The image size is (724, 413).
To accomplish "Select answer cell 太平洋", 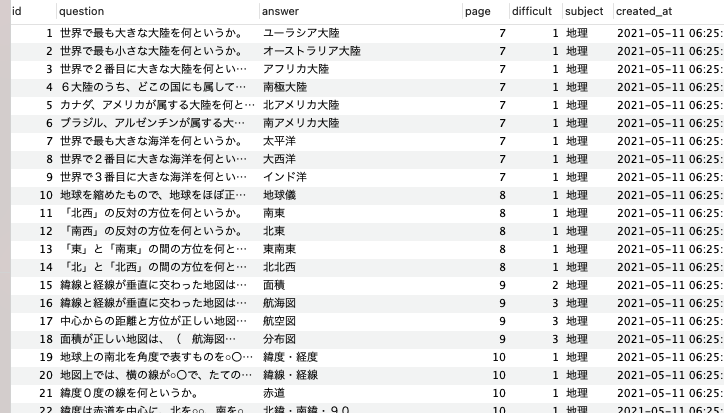I will [x=279, y=141].
